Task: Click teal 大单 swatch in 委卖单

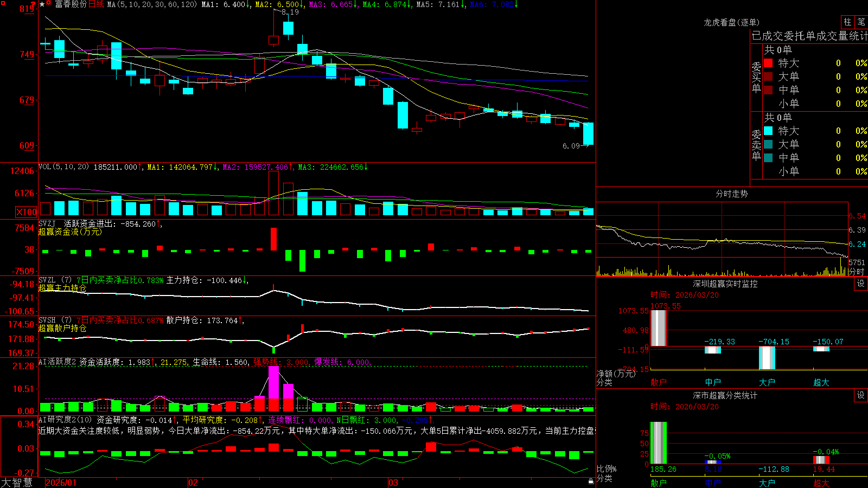Action: click(x=768, y=144)
